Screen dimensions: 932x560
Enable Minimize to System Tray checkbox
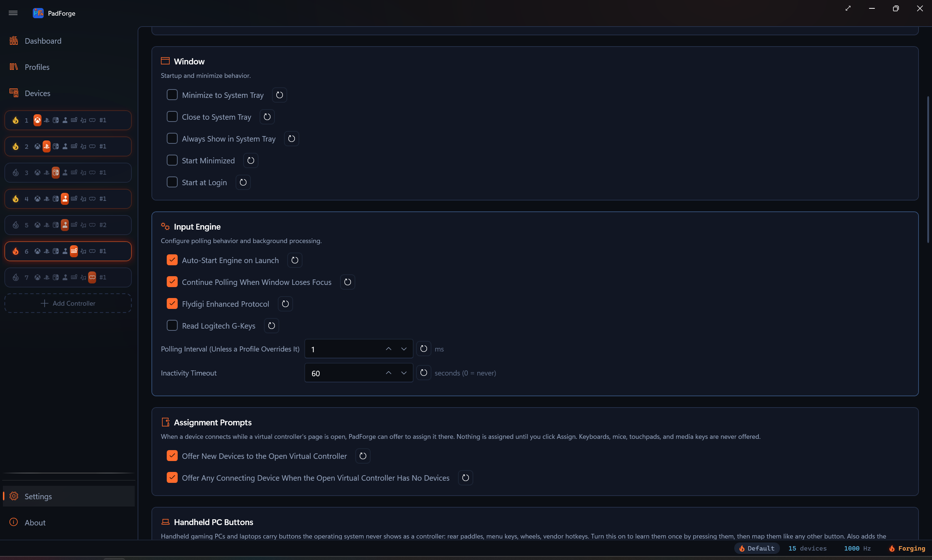coord(172,95)
